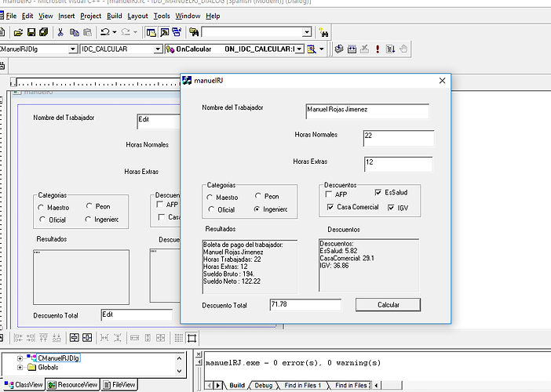Click the Save floppy disk icon
Viewport: 551px width, 392px height.
click(31, 32)
